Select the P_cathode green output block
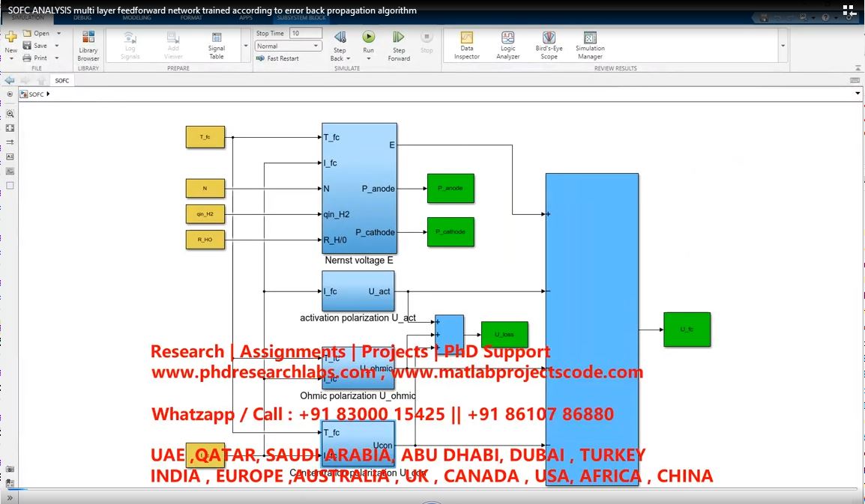 [450, 231]
